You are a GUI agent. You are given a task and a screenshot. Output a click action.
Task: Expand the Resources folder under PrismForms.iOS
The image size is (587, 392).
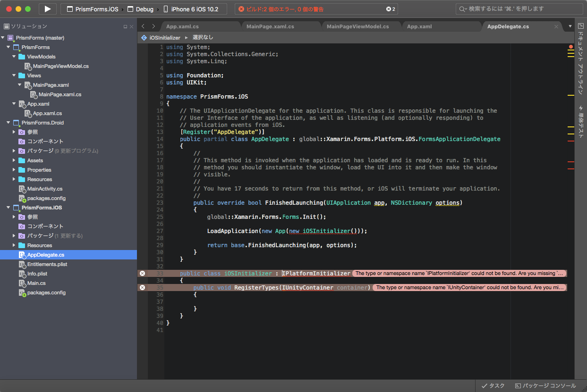14,245
